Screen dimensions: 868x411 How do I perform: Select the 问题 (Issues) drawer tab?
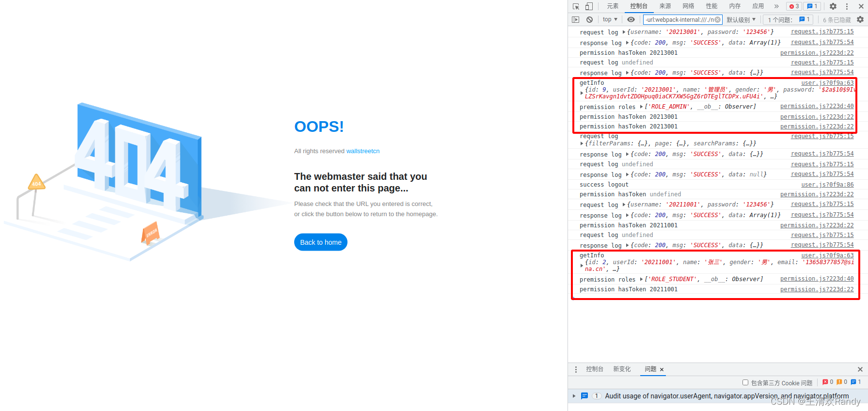[650, 369]
